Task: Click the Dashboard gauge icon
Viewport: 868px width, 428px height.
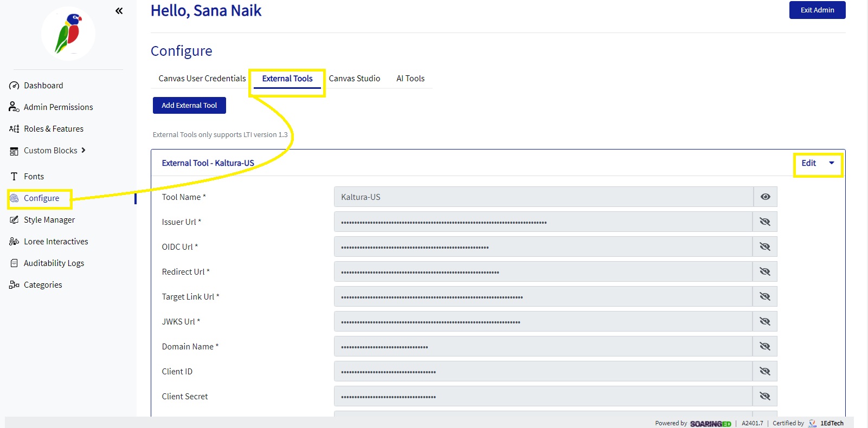Action: [14, 86]
